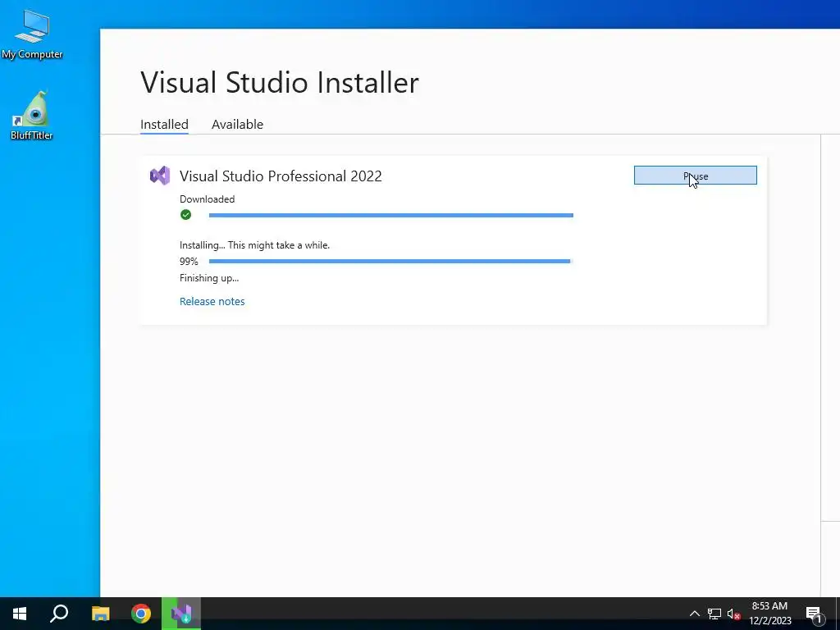The image size is (840, 630).
Task: Switch to the Available tab
Action: (237, 125)
